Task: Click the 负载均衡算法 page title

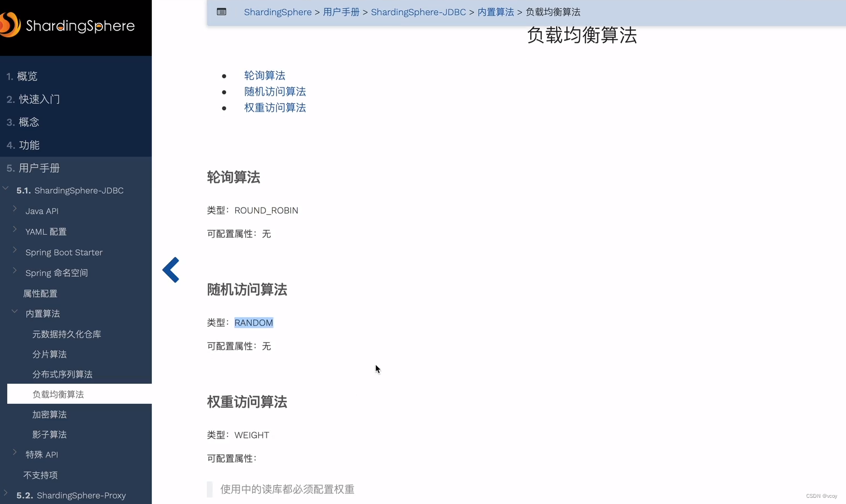Action: tap(582, 35)
